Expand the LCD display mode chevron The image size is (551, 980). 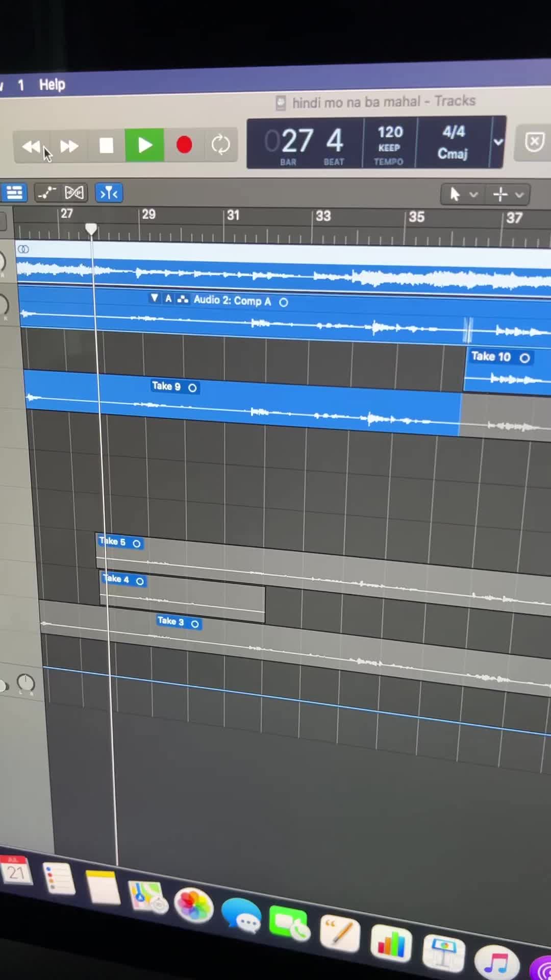coord(498,142)
